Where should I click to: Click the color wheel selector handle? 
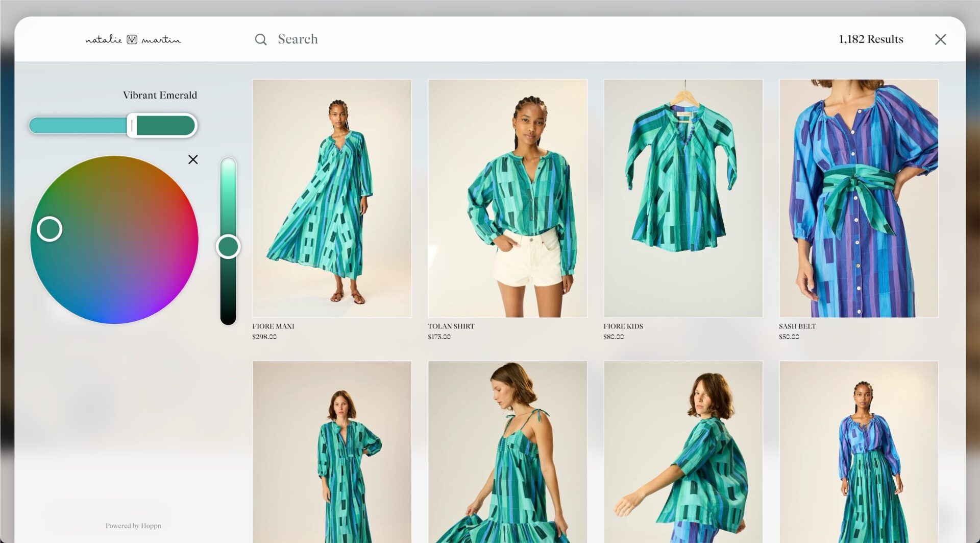[x=50, y=229]
